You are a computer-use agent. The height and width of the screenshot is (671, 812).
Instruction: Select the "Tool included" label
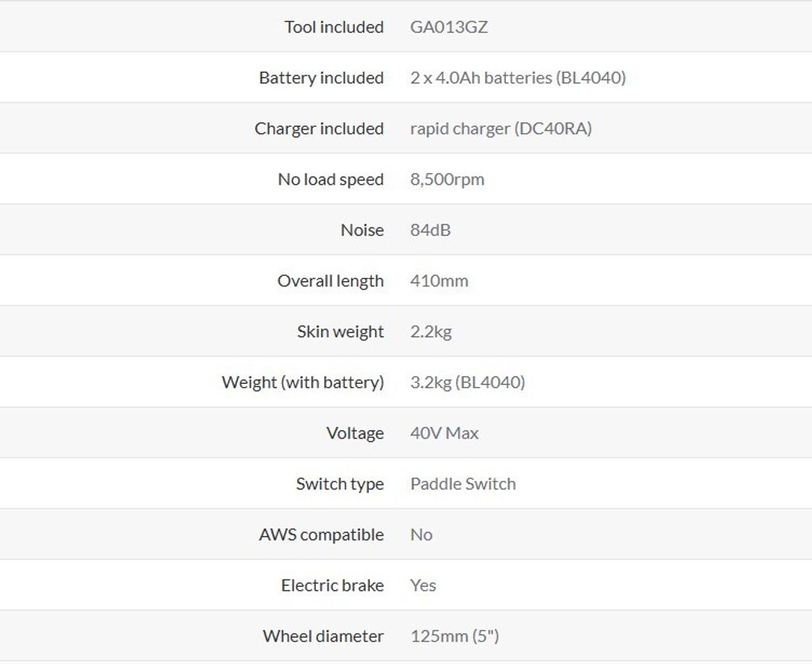(334, 27)
